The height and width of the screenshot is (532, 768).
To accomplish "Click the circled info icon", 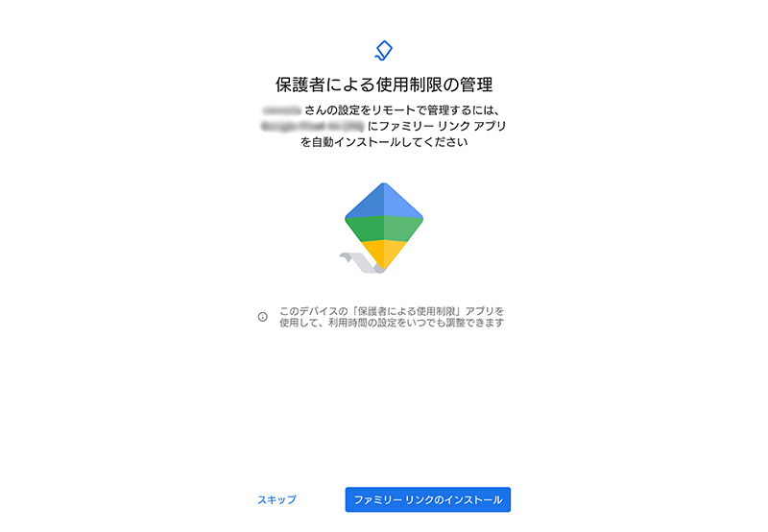I will coord(262,317).
